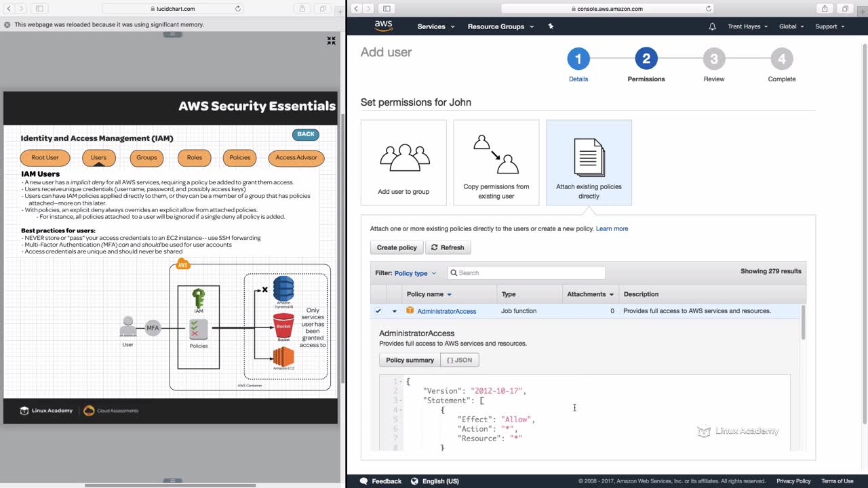868x488 pixels.
Task: Click the red S3 Bucket icon in the diagram
Action: tap(283, 326)
